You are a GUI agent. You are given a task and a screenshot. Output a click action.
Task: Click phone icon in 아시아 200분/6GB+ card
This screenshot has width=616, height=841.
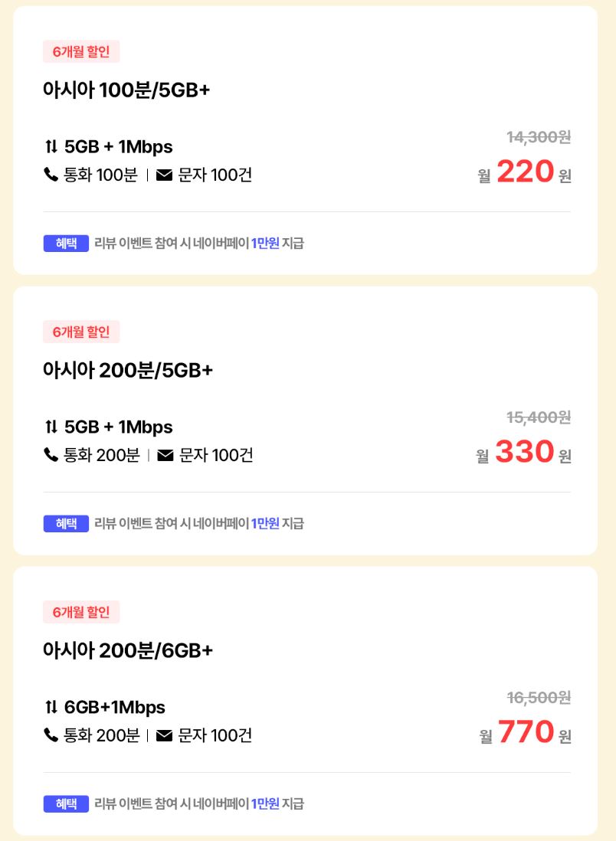coord(51,736)
